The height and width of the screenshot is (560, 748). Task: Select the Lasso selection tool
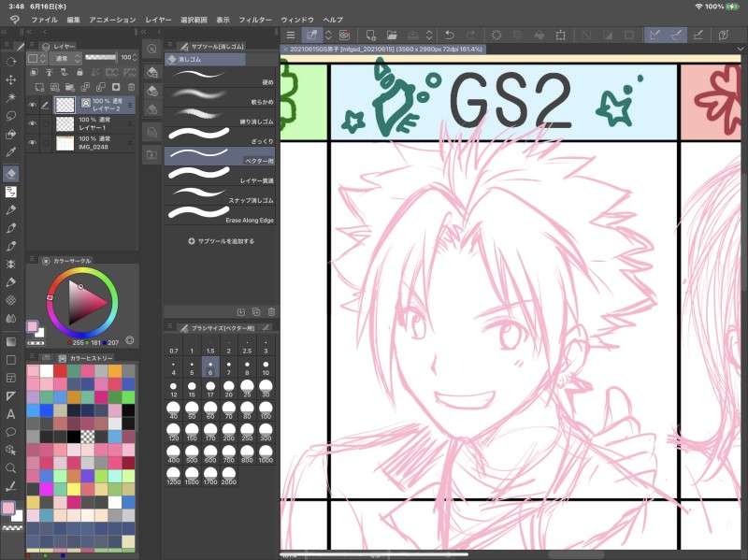[x=10, y=116]
